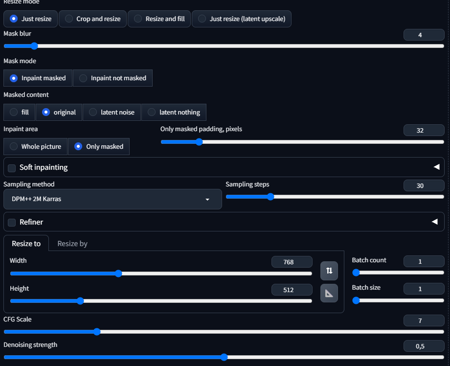Adjust the Batch size slider
The width and height of the screenshot is (450, 366).
tap(398, 300)
